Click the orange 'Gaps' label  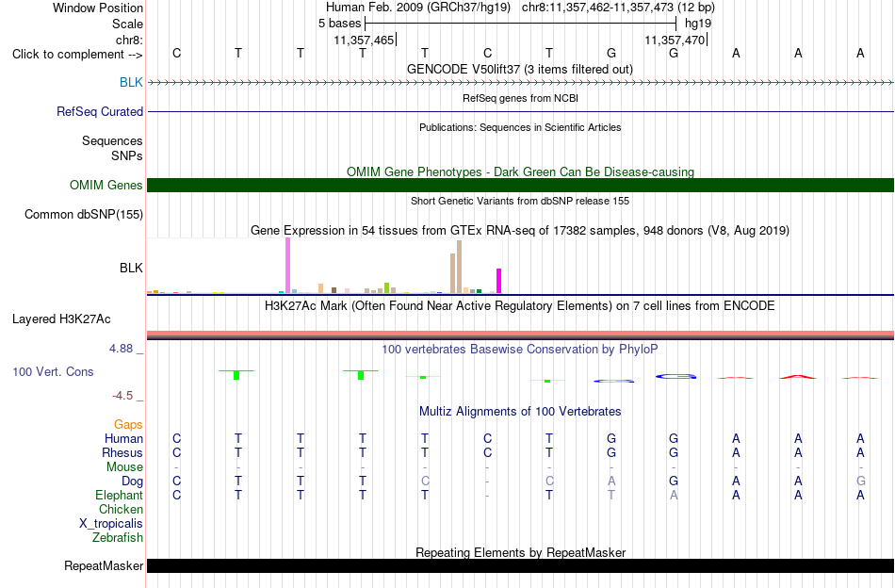128,424
